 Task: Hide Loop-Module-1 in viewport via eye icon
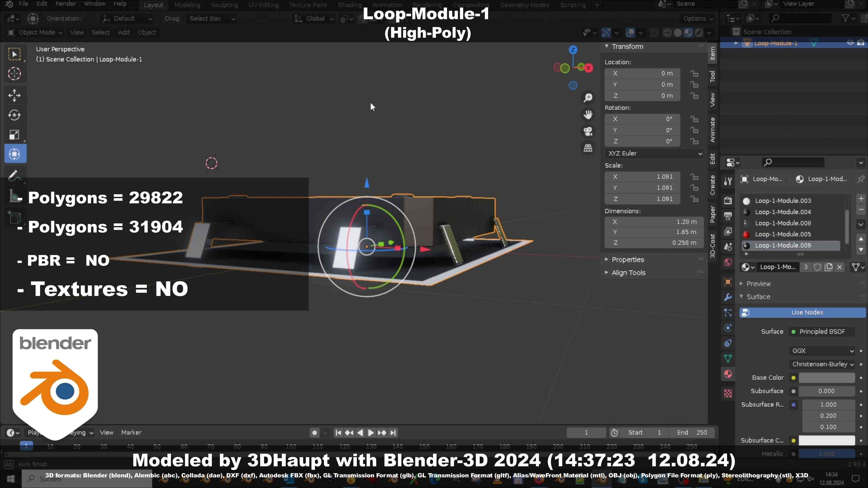tap(850, 43)
